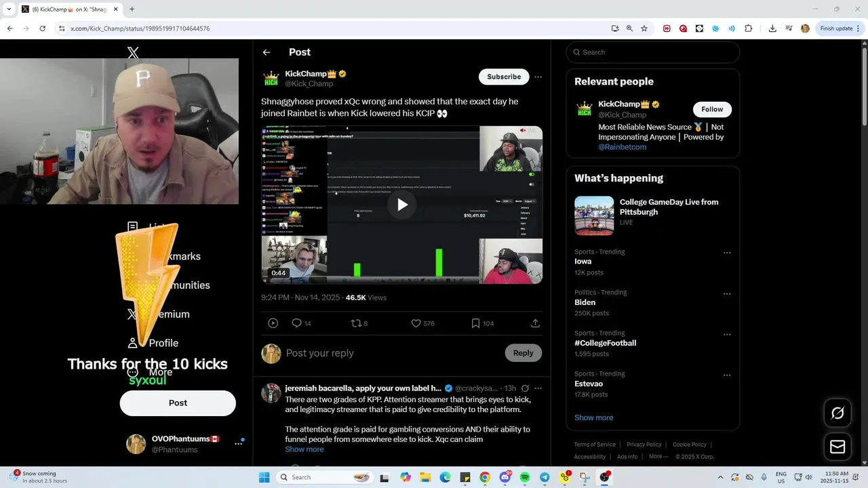Open the Chrome zoom magnifier icon
Screen dimensions: 868x488
629,28
